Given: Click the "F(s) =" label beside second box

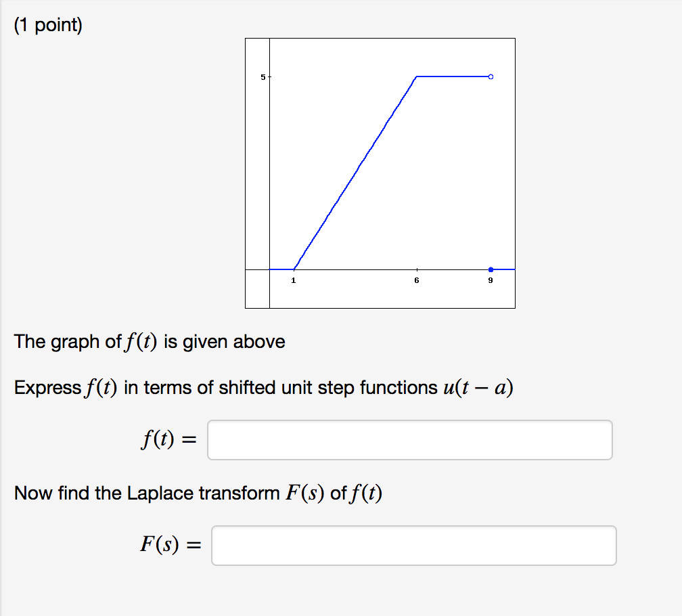Looking at the screenshot, I should tap(170, 544).
